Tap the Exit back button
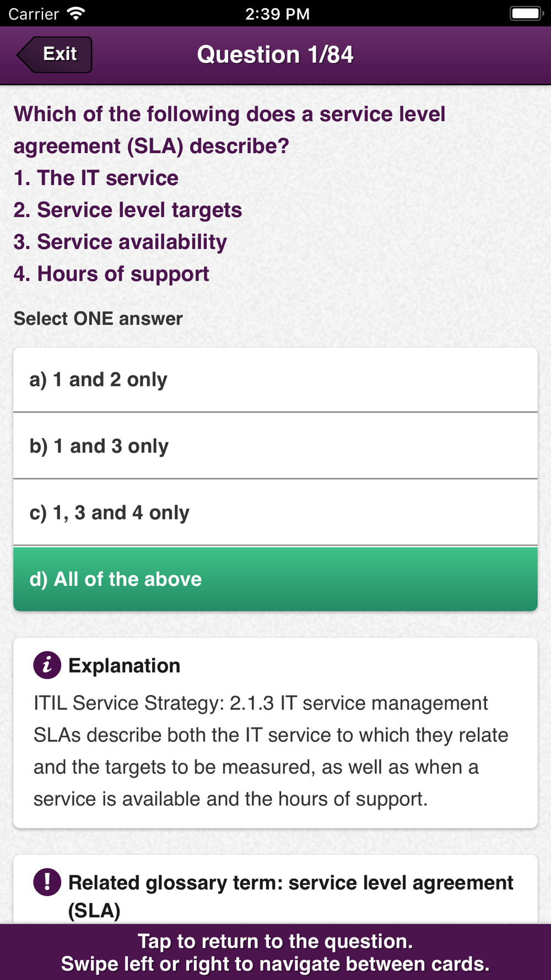This screenshot has height=980, width=551. coord(55,55)
